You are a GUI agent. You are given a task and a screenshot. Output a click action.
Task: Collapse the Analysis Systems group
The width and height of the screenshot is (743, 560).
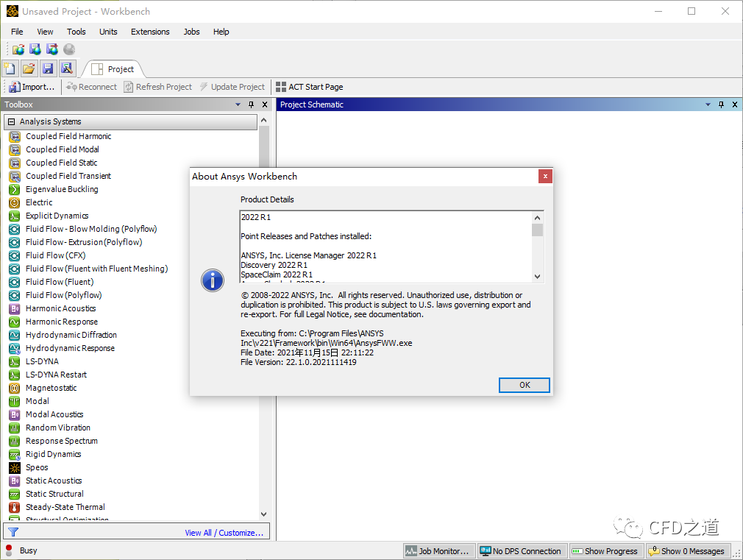click(x=12, y=121)
